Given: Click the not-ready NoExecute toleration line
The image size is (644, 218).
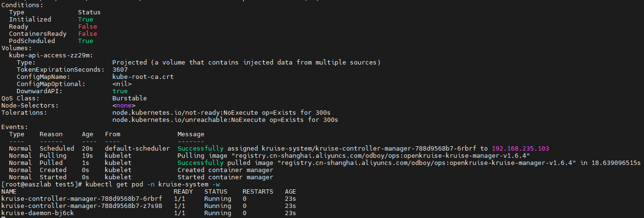Looking at the screenshot, I should (221, 113).
